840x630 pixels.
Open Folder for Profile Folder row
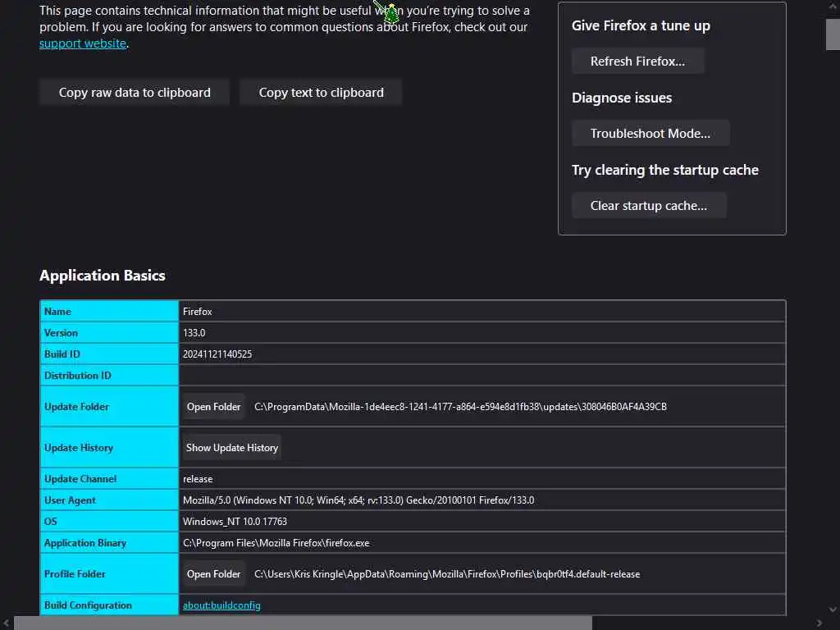click(x=214, y=573)
